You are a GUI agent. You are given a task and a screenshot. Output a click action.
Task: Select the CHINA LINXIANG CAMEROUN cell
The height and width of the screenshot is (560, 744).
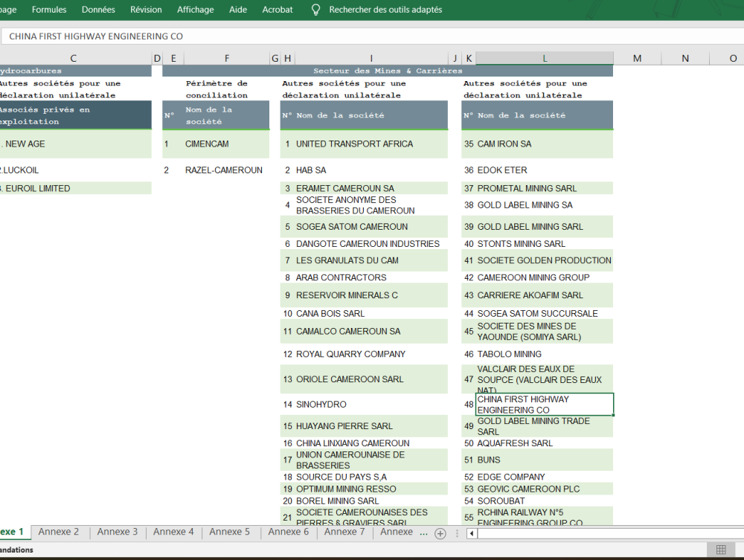371,443
